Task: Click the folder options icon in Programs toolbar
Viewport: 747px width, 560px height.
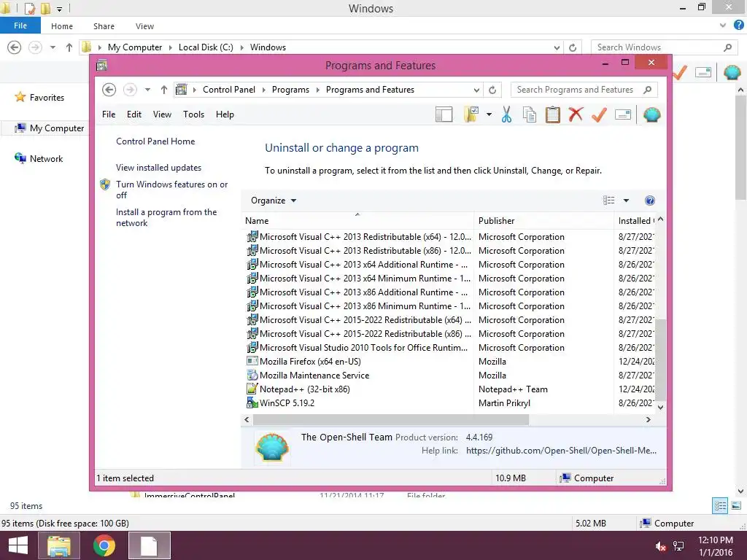Action: point(471,114)
